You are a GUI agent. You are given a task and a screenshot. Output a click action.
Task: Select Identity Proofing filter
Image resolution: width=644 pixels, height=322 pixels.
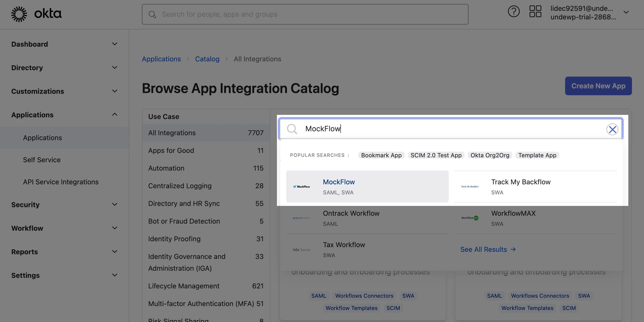pos(206,239)
